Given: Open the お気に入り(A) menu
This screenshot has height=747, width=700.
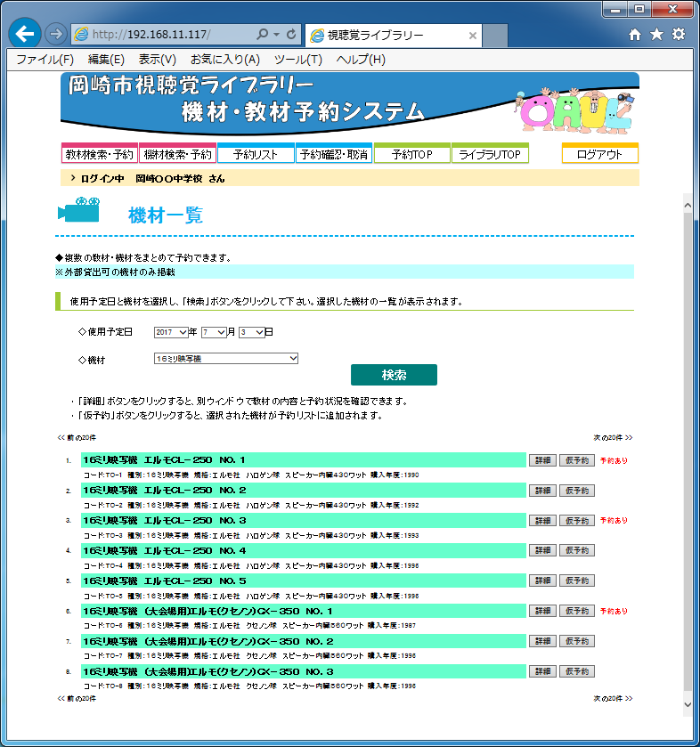Looking at the screenshot, I should point(224,60).
